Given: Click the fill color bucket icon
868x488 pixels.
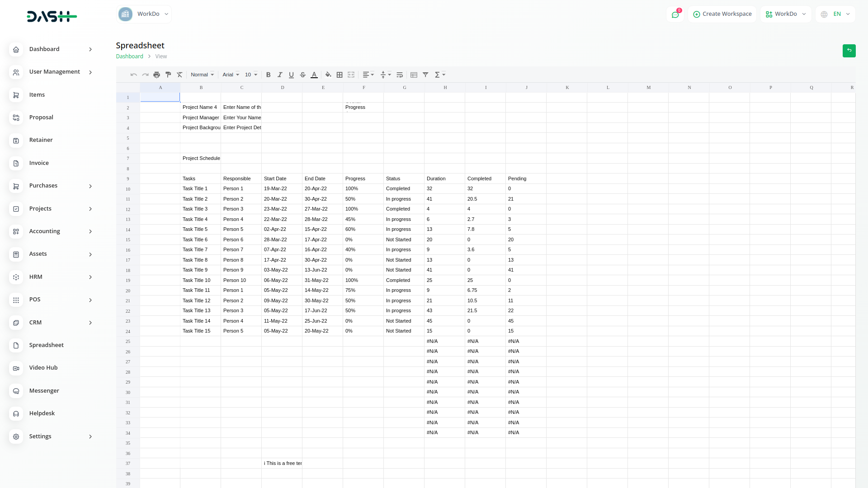Looking at the screenshot, I should pyautogui.click(x=328, y=75).
